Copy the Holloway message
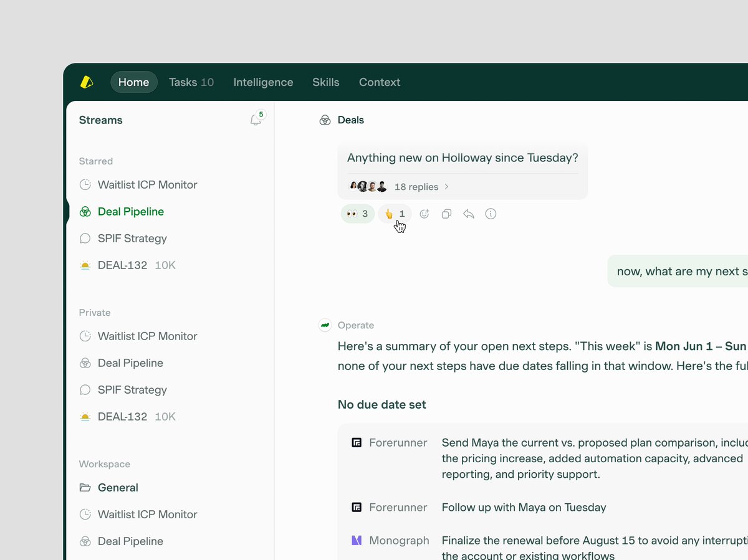 click(x=446, y=214)
